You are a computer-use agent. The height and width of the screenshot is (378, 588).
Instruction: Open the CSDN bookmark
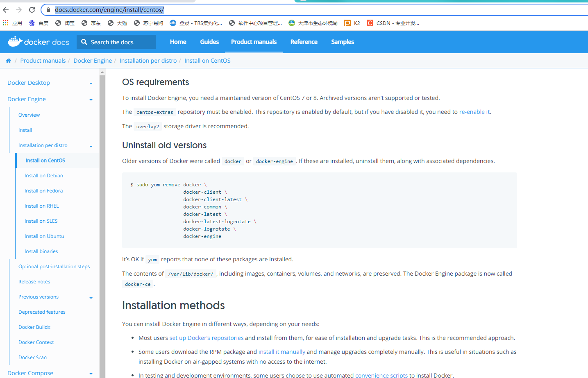click(x=393, y=23)
